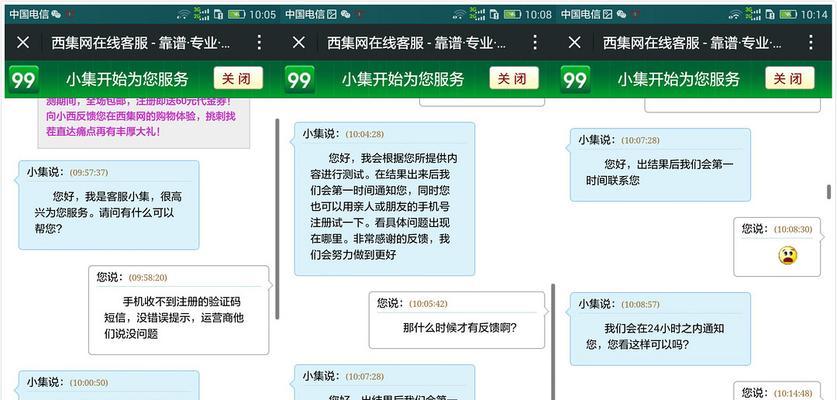837x400 pixels.
Task: Click 关闭 button in the 10:14 screenshot
Action: pos(790,79)
